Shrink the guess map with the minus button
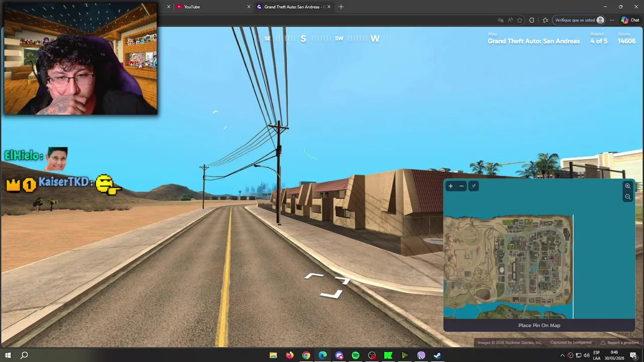 coord(461,186)
